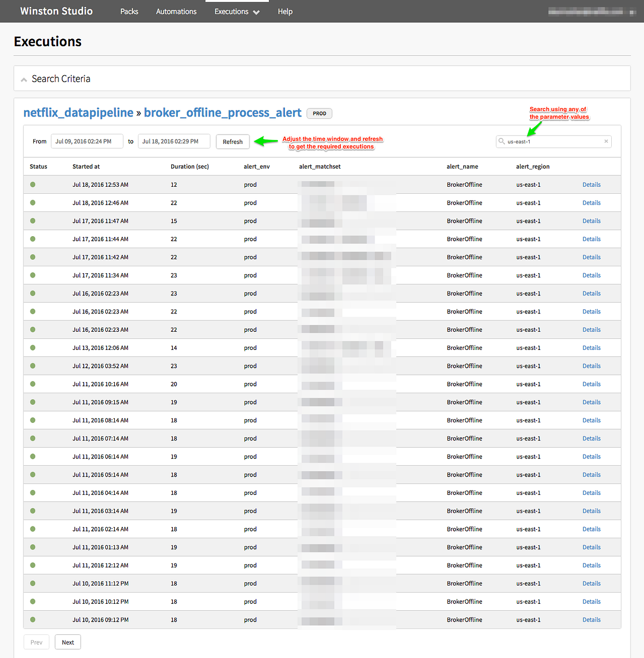This screenshot has width=644, height=658.
Task: Select the Jul 12, 2016 03:52 AM timestamp
Action: coord(100,366)
